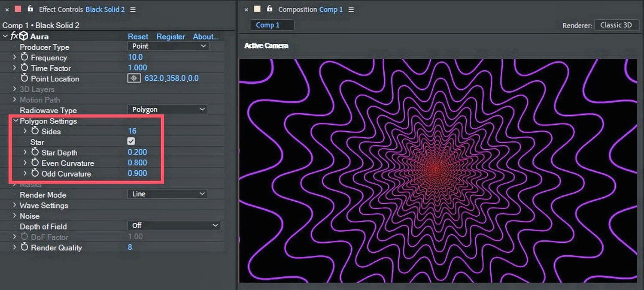
Task: Open the About... link for Aura
Action: [x=206, y=36]
